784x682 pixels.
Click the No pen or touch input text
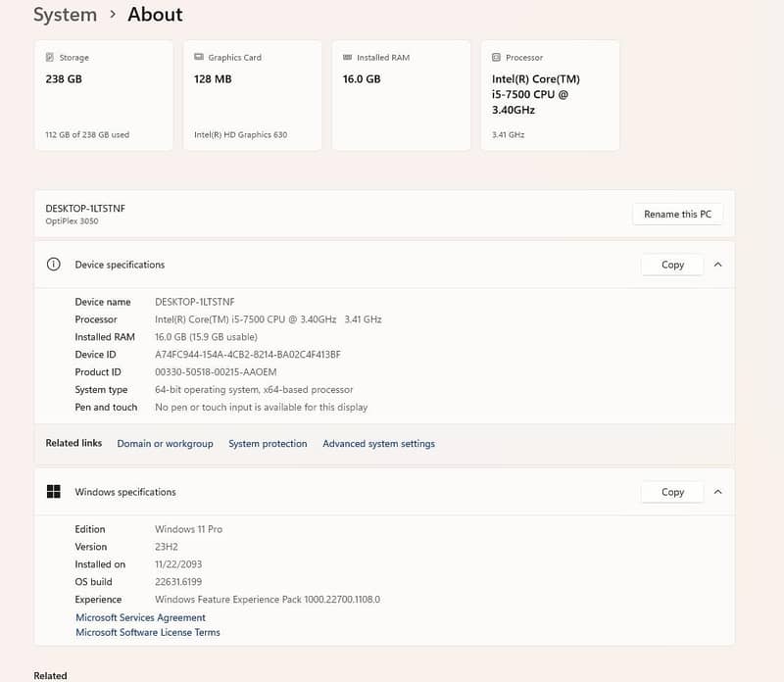point(261,407)
